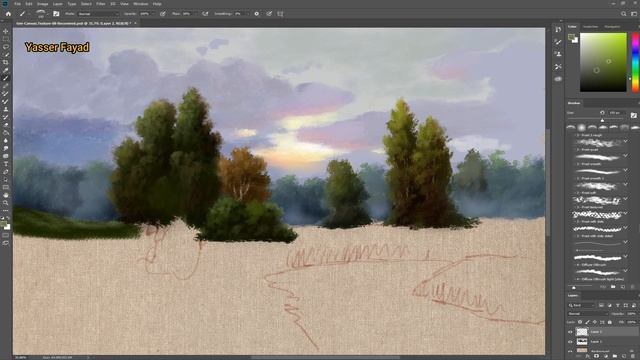Hide Layer 1 using its eye icon

571,342
